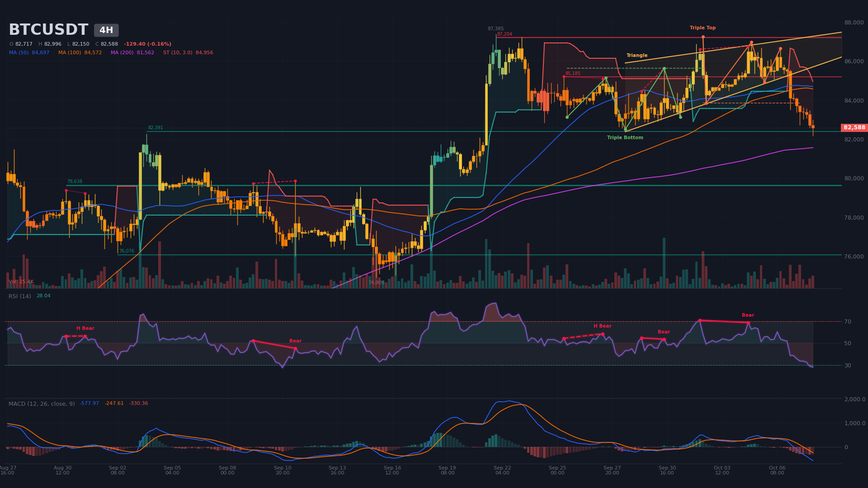Click the Triangle pattern label
Screen dimensions: 868x488
637,55
